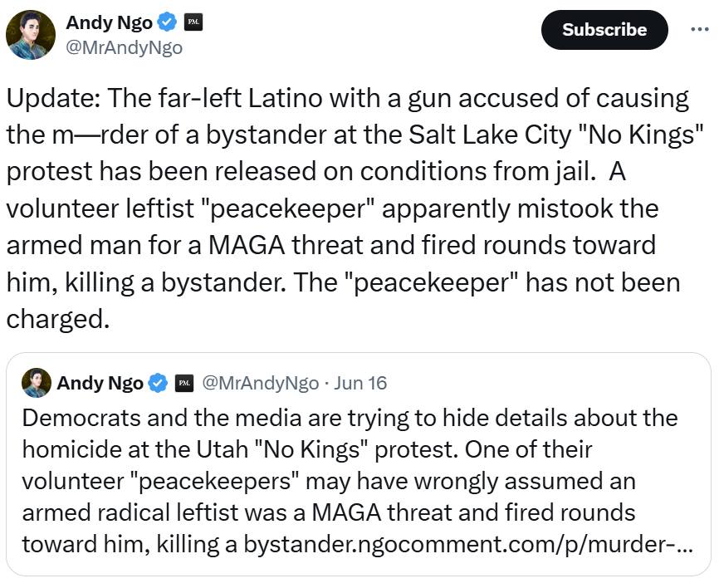The width and height of the screenshot is (719, 588).
Task: Open the @MrAndyNgo handle under the top name
Action: click(125, 47)
